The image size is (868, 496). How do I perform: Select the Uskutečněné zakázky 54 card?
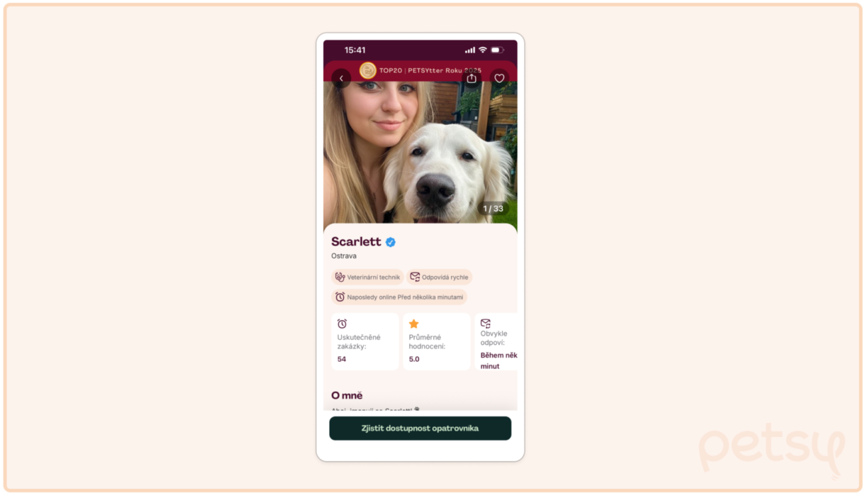(x=365, y=341)
